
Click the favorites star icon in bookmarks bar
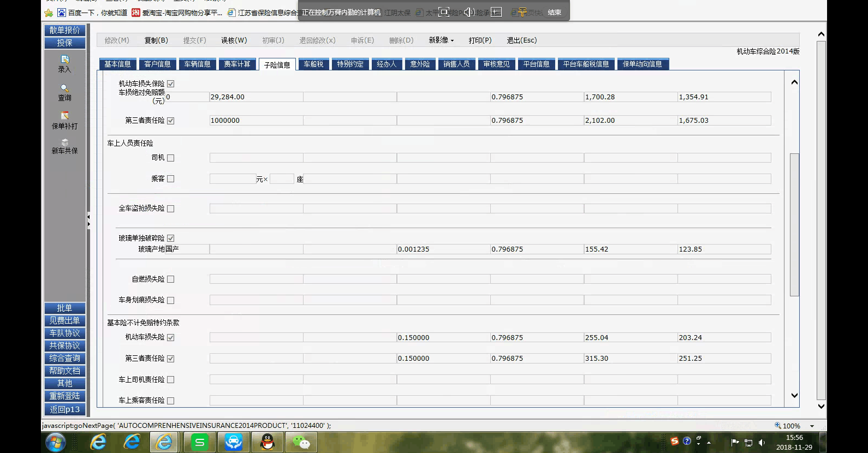pyautogui.click(x=49, y=13)
